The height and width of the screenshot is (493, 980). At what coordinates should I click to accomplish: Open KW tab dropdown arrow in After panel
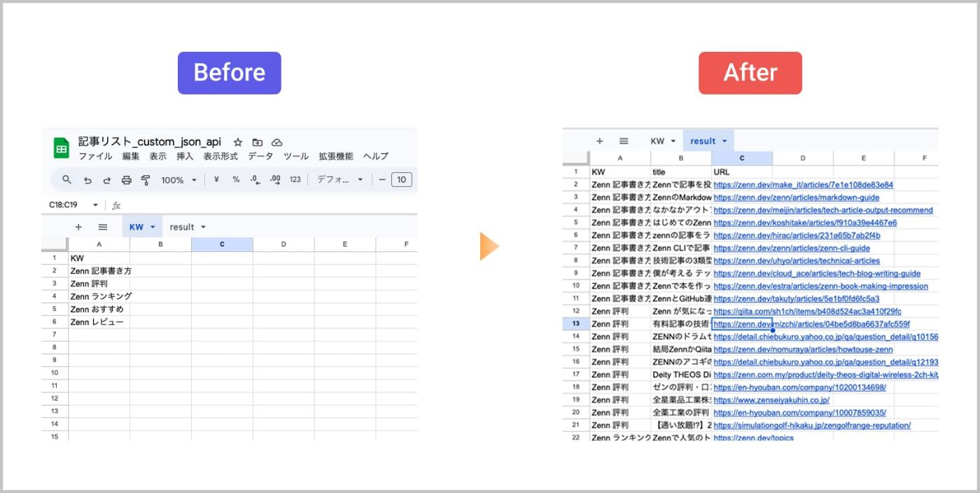click(x=673, y=141)
